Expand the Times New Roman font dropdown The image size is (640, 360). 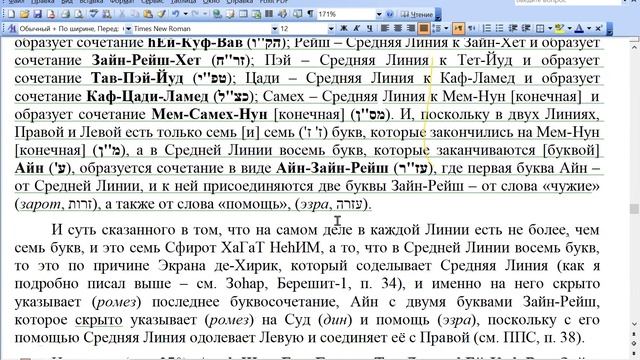pos(275,29)
